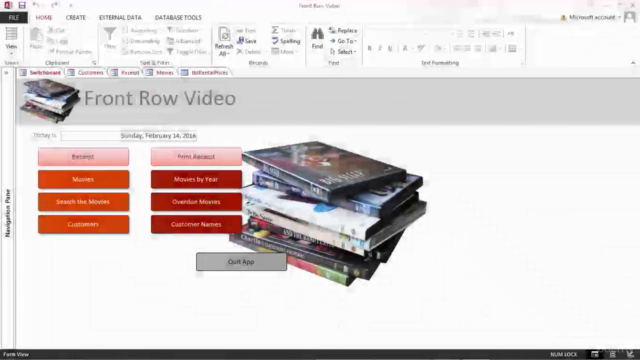Image resolution: width=640 pixels, height=360 pixels.
Task: Click the Redo arrow in the quick access toolbar
Action: coord(54,5)
